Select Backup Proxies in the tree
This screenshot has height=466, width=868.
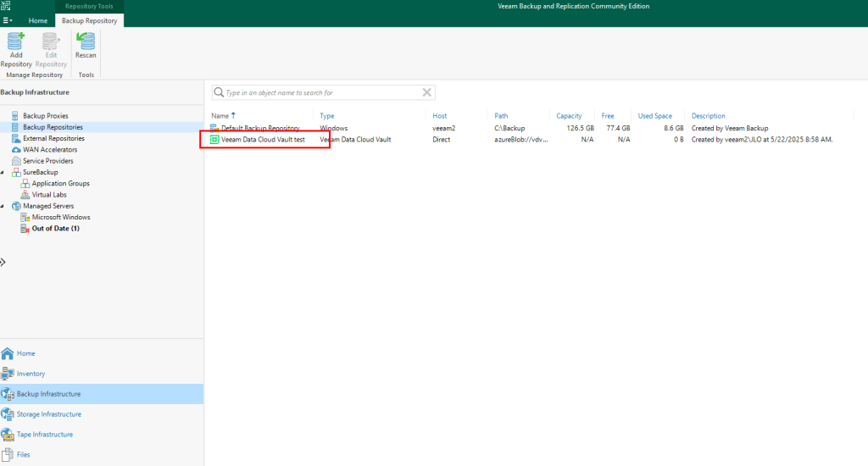tap(46, 116)
